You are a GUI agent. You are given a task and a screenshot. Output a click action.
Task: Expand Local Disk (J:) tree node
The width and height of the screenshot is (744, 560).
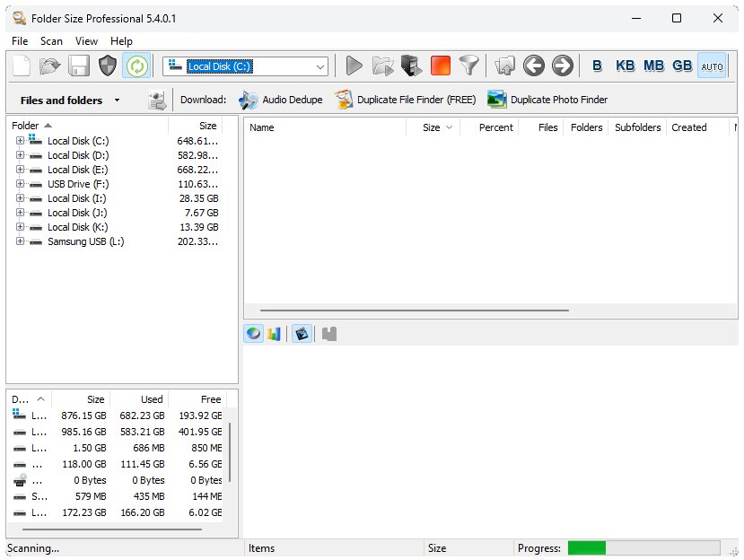click(20, 212)
